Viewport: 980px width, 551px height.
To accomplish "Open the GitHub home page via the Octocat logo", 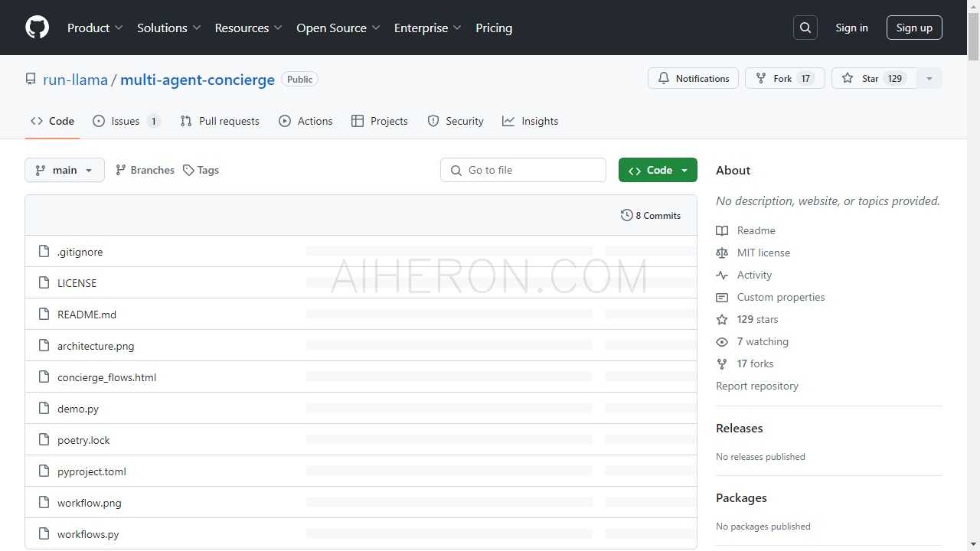I will pyautogui.click(x=37, y=28).
